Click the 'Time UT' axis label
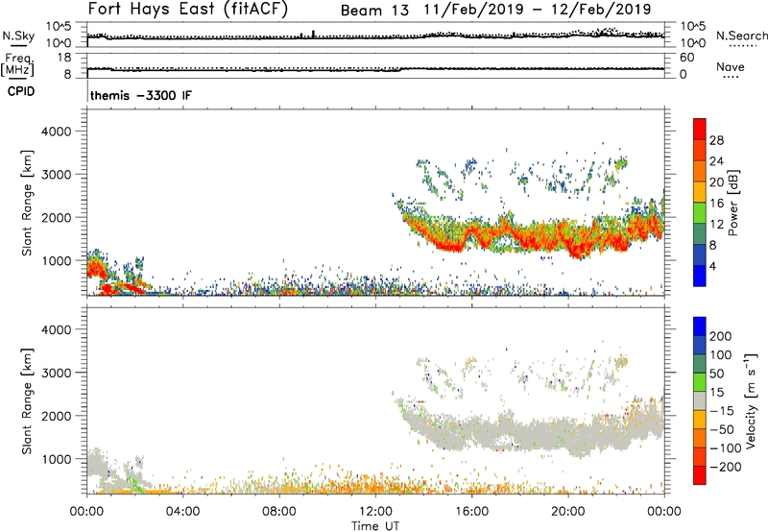 click(375, 526)
